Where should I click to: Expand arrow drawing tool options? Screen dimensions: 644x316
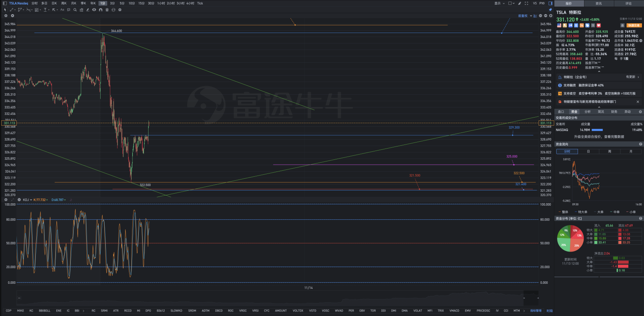[x=57, y=10]
